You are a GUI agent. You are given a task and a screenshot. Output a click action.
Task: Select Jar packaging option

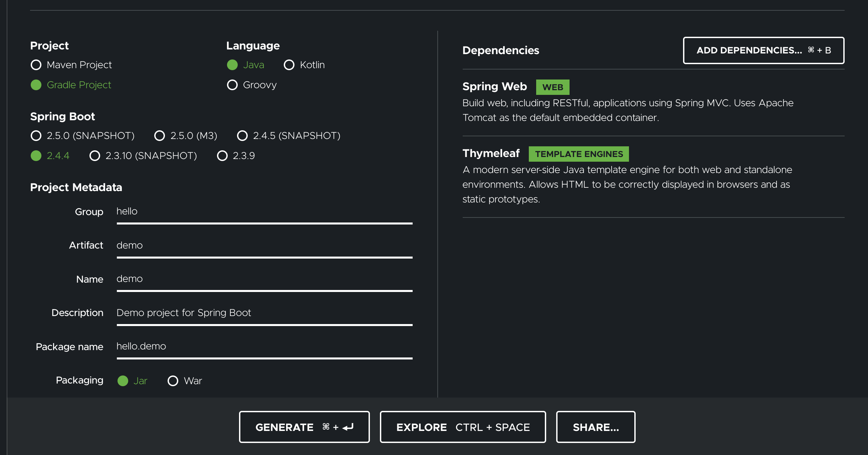(x=123, y=381)
